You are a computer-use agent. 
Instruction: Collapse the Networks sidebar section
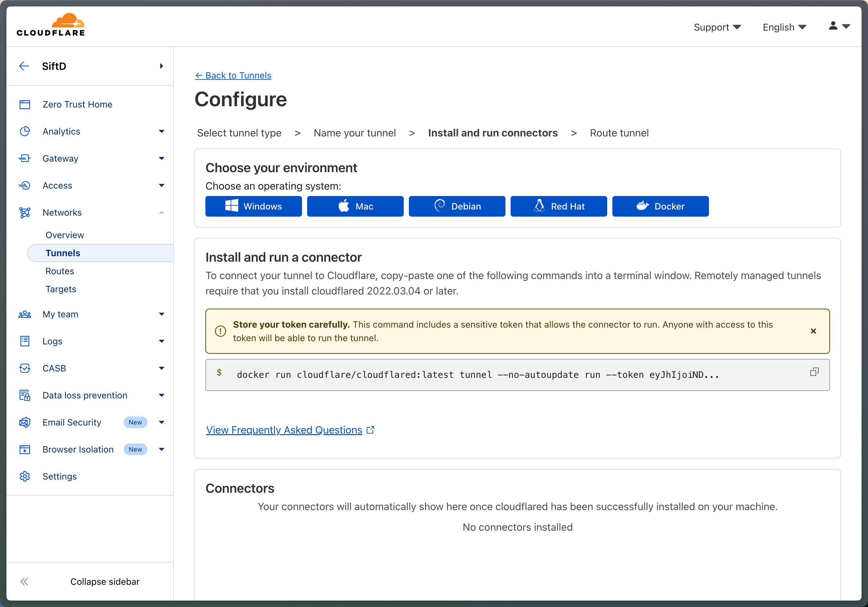(161, 212)
